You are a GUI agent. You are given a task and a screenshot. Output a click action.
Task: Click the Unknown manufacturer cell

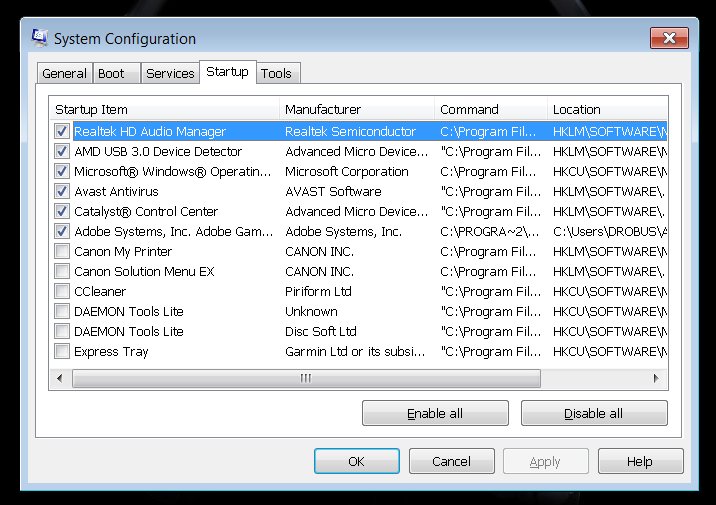point(311,311)
